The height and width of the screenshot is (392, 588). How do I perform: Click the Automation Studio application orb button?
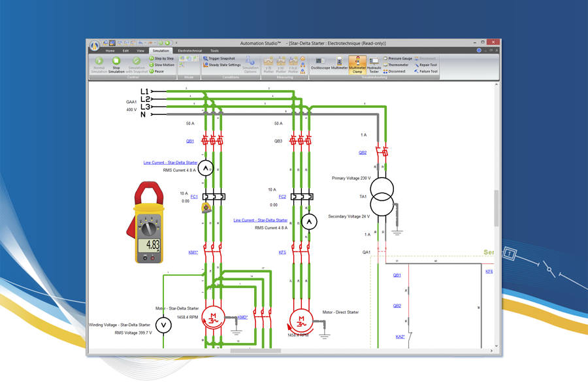95,45
